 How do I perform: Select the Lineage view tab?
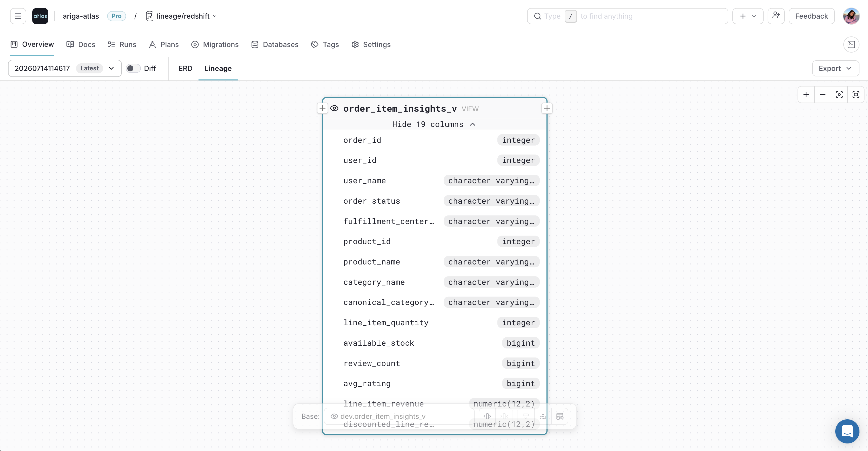coord(218,68)
